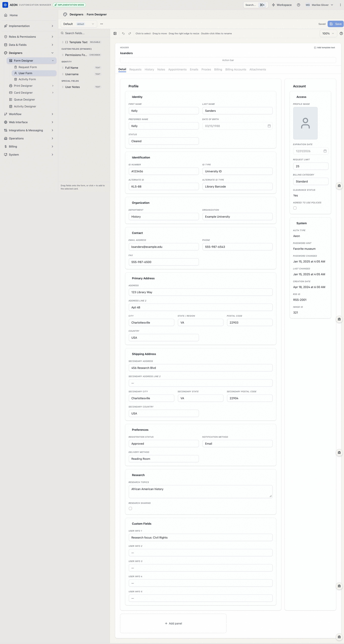The width and height of the screenshot is (344, 644).
Task: Open the help icon in top bar
Action: click(x=298, y=5)
